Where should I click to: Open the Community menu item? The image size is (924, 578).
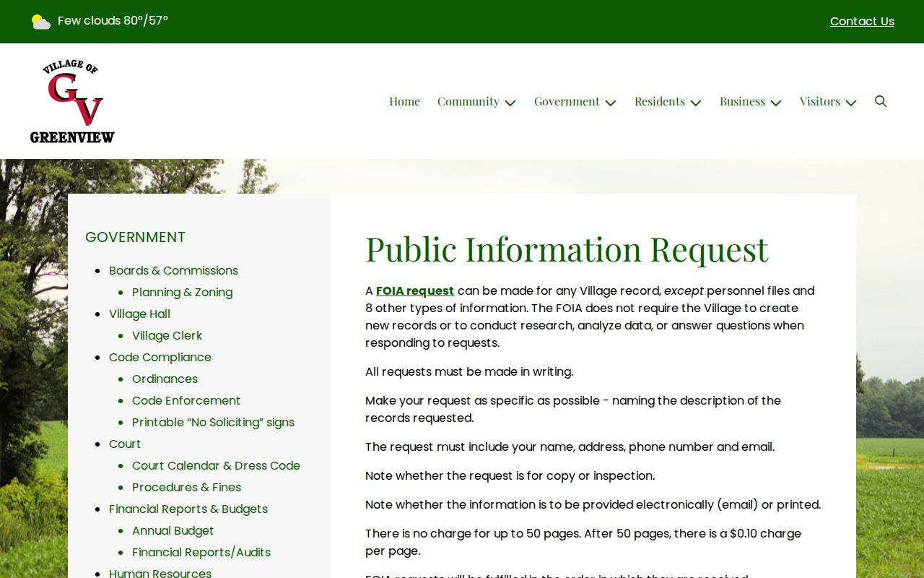tap(468, 101)
